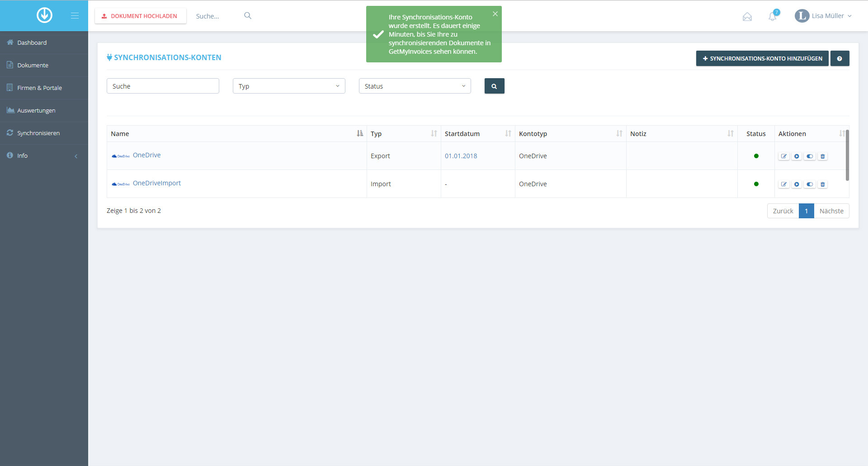The height and width of the screenshot is (466, 868).
Task: Delete the OneDrive export account
Action: pyautogui.click(x=823, y=156)
